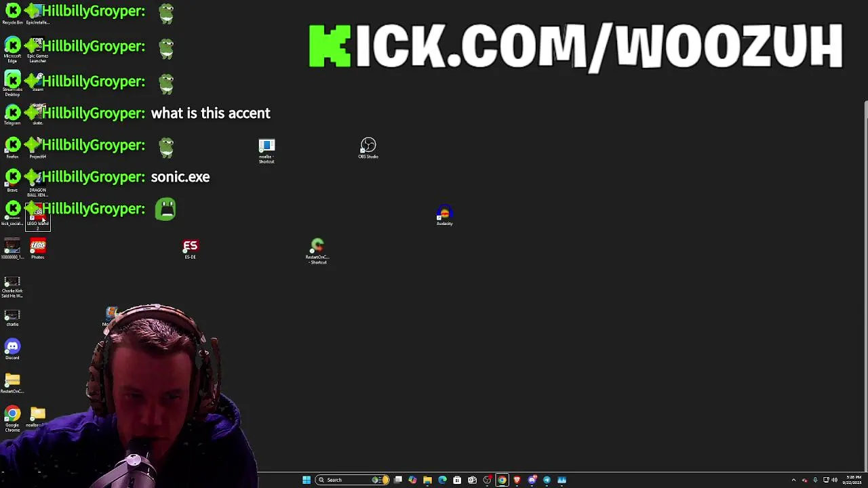Switch to Google Chrome on the taskbar
868x488 pixels.
click(502, 480)
